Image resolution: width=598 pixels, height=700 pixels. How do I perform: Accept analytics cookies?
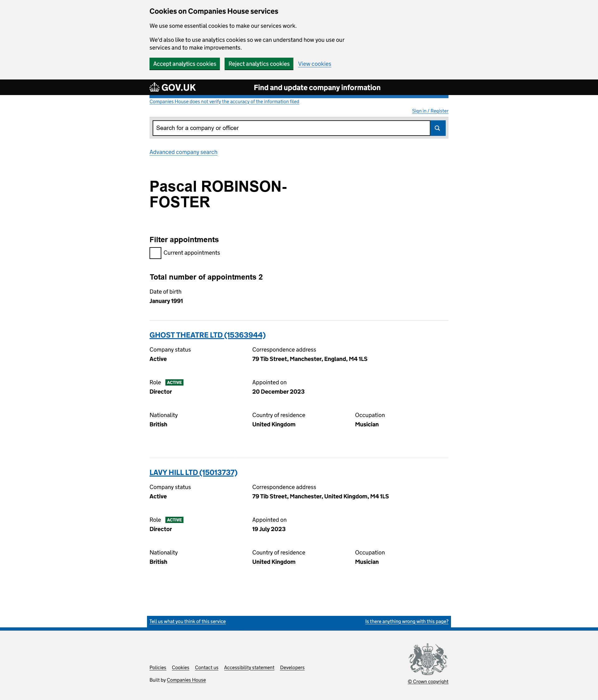click(185, 64)
